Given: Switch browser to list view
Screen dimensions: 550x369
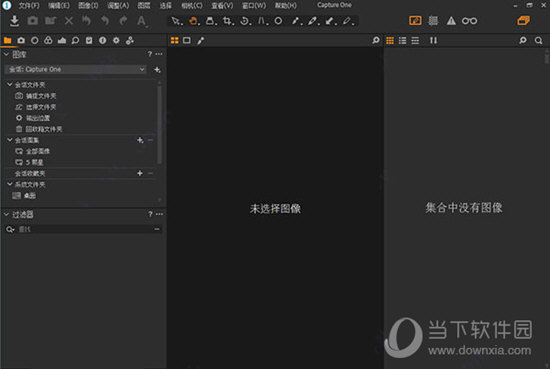Looking at the screenshot, I should point(402,41).
